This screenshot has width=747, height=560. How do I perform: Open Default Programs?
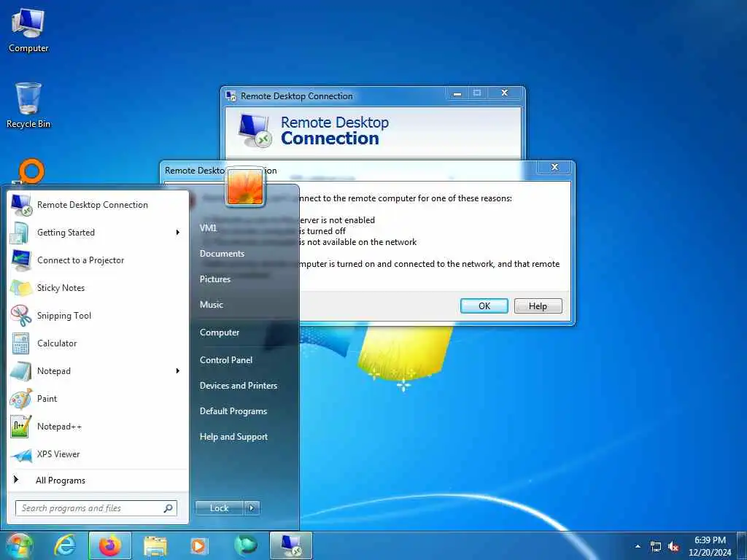pos(233,411)
